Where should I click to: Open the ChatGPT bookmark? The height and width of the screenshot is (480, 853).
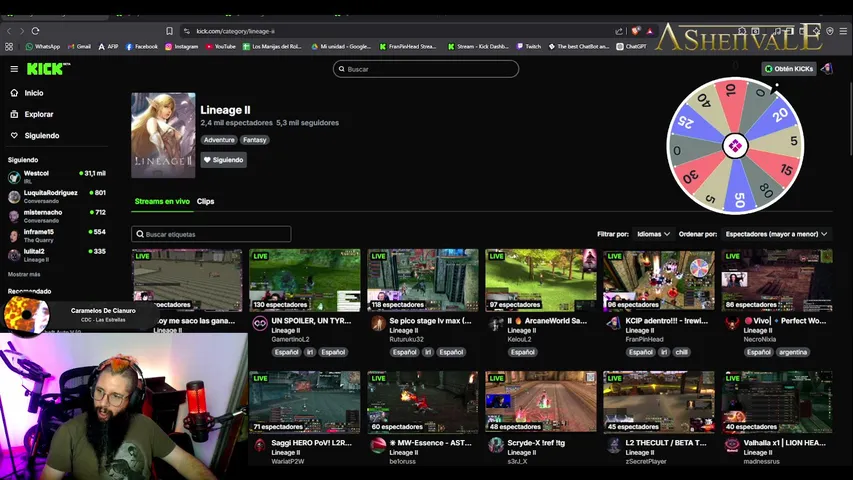(632, 47)
